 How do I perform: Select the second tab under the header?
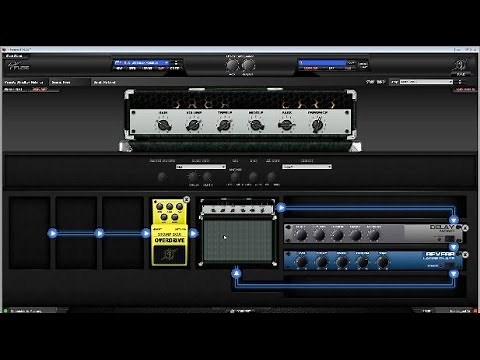(x=70, y=82)
